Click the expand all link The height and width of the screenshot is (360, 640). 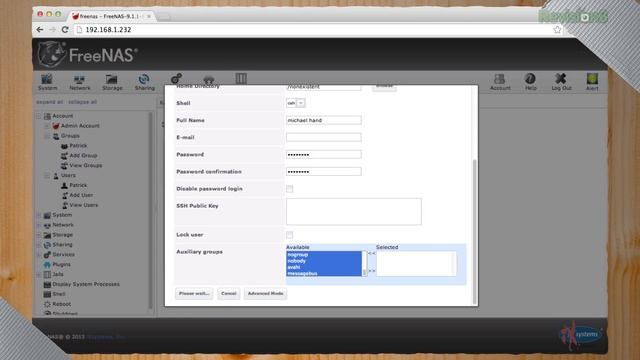tap(50, 102)
